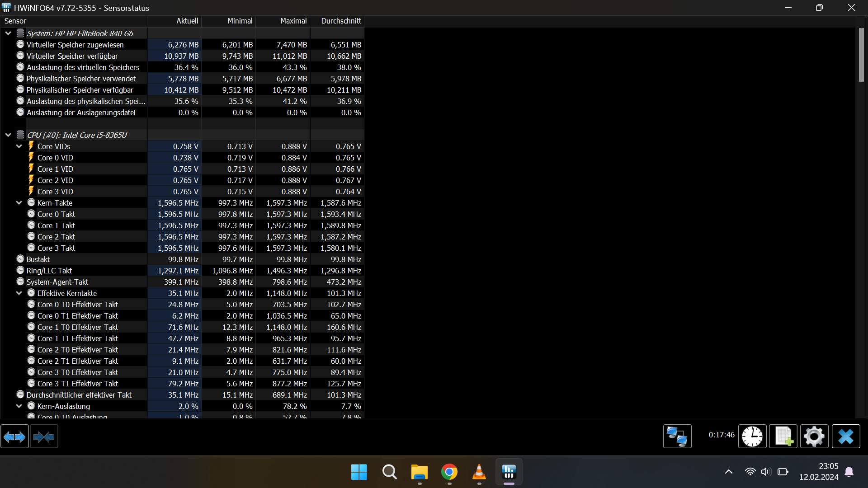
Task: Click the blue X close sensors icon
Action: tap(845, 436)
